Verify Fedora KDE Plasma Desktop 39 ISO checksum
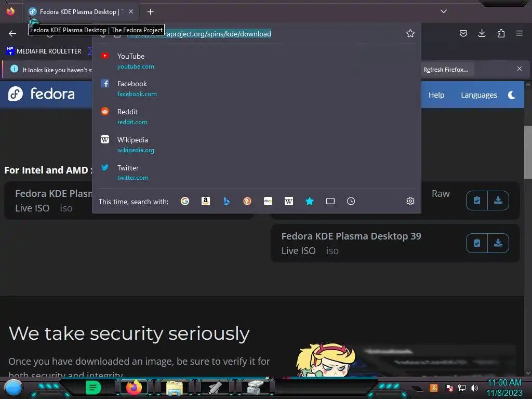Image resolution: width=532 pixels, height=399 pixels. [477, 243]
